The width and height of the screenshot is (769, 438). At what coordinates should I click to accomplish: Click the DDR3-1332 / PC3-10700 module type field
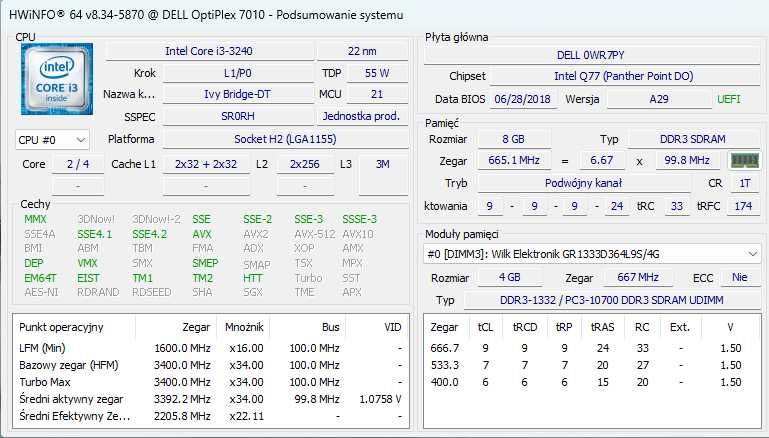point(608,300)
